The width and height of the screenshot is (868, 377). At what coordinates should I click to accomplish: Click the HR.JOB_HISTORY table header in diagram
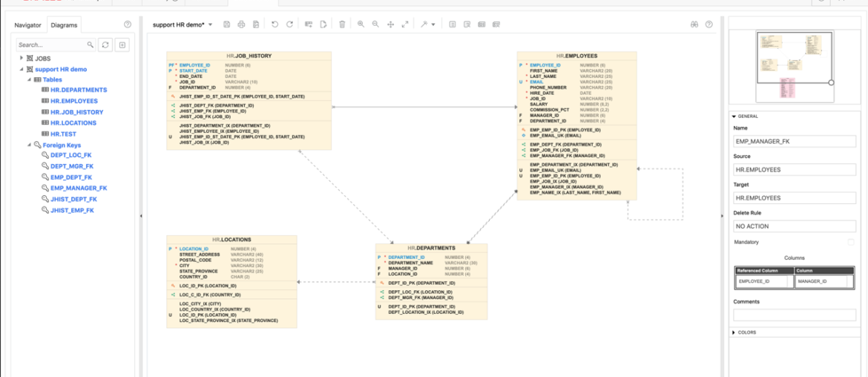(x=249, y=56)
